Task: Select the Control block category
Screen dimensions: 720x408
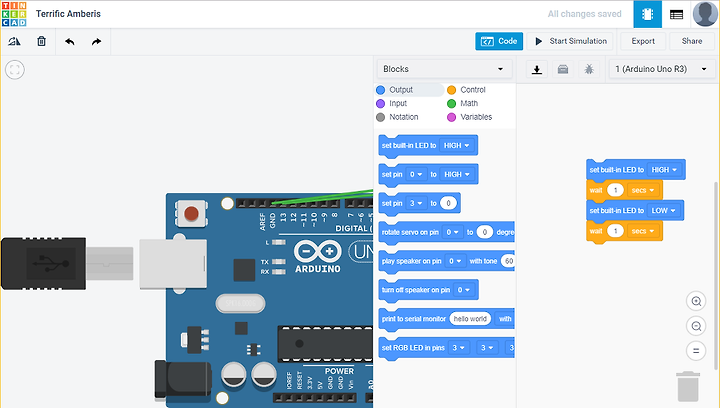Action: 466,89
